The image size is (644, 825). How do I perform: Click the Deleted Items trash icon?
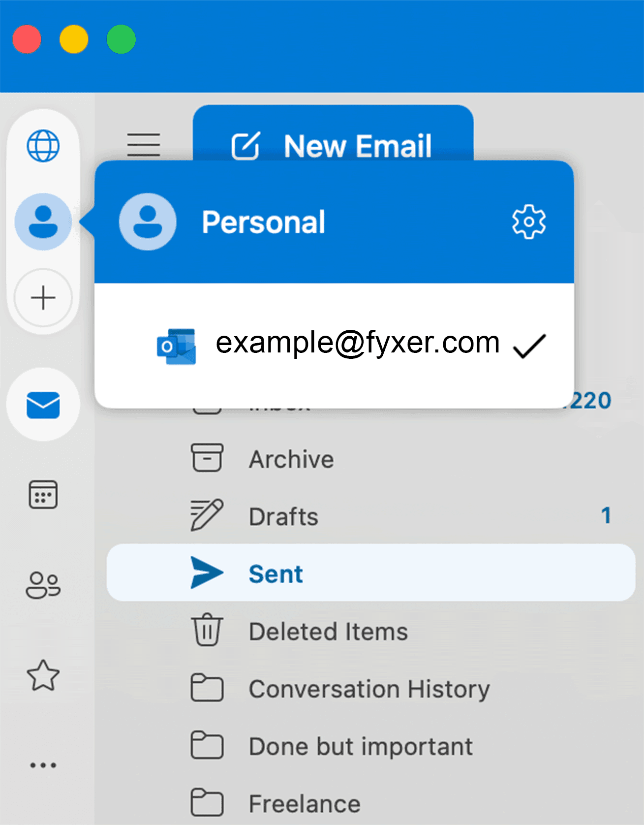click(207, 630)
